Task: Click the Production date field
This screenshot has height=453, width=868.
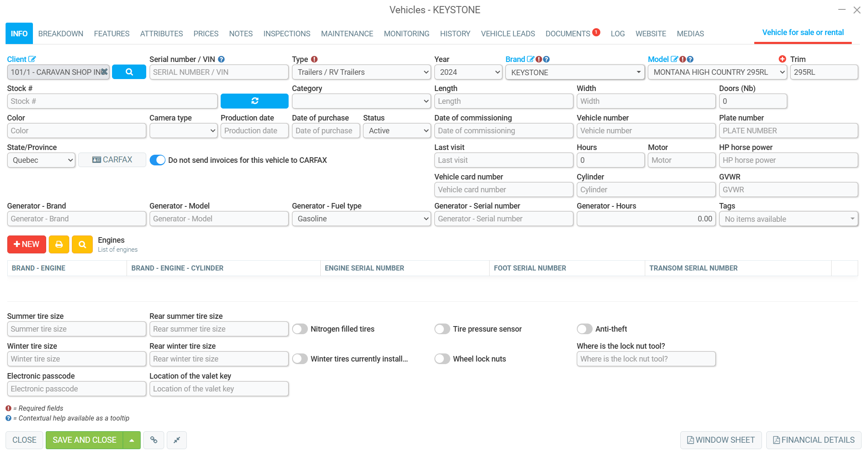Action: [x=254, y=131]
